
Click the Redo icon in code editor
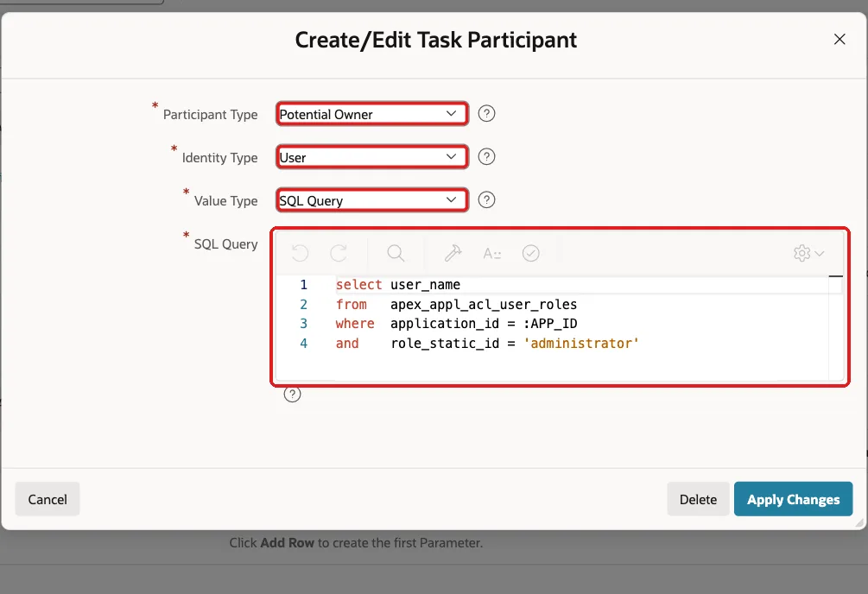339,254
